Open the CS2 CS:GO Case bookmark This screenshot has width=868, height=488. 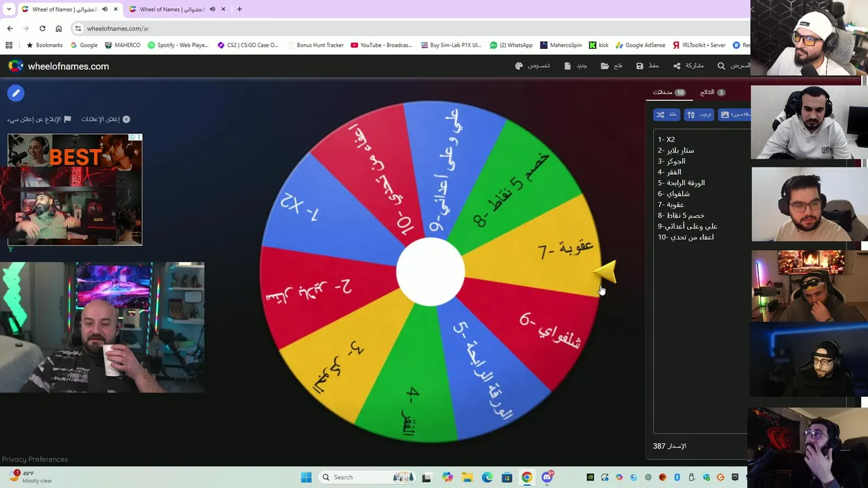click(x=248, y=45)
